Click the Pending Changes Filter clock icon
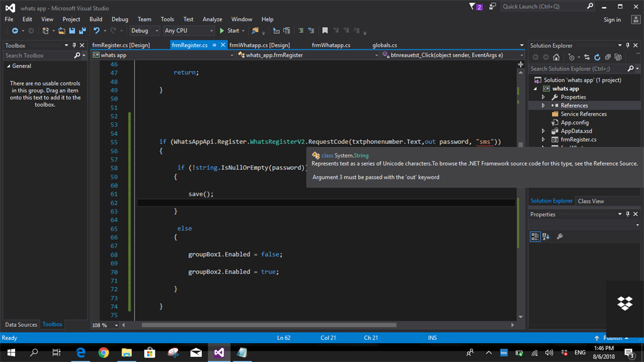The height and width of the screenshot is (362, 644). click(x=571, y=57)
